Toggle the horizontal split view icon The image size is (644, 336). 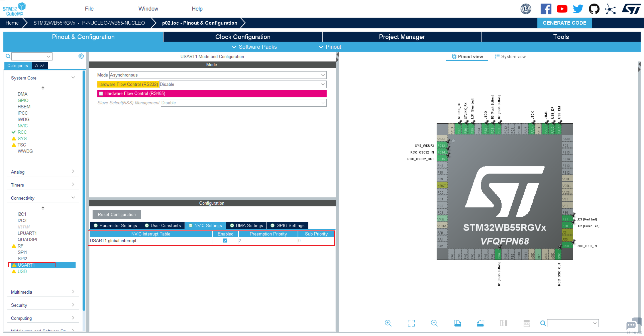pyautogui.click(x=527, y=323)
